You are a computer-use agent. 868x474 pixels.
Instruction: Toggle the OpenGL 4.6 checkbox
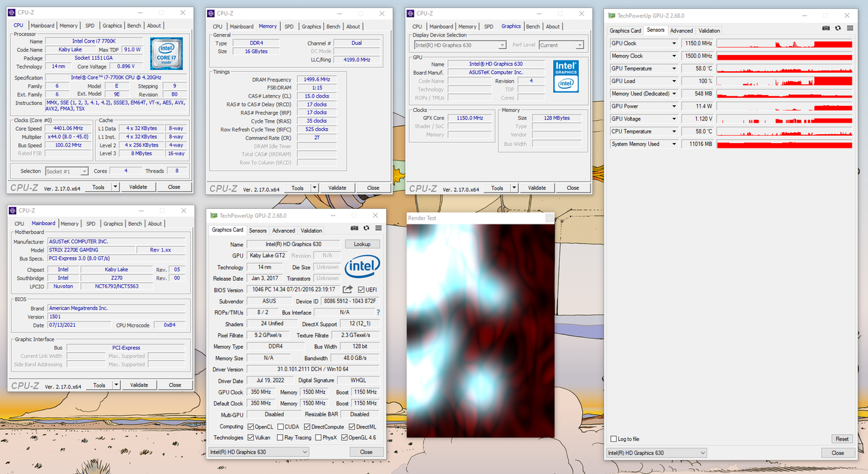point(345,437)
